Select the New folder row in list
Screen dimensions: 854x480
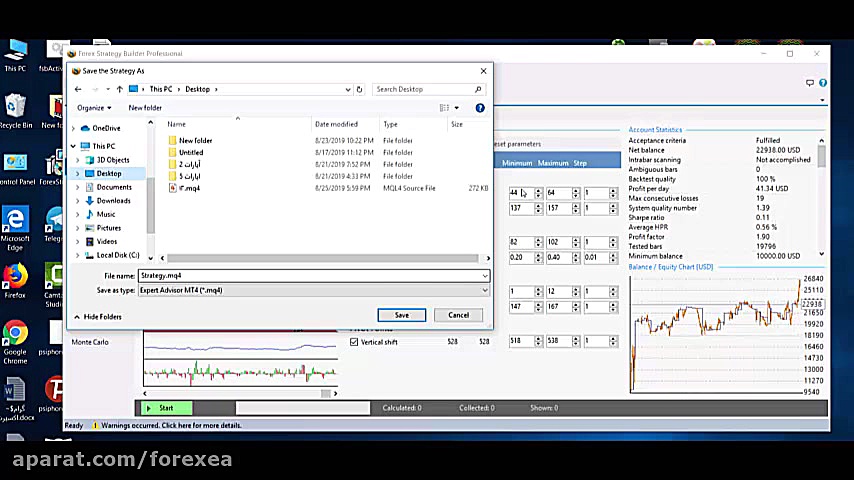click(x=327, y=141)
